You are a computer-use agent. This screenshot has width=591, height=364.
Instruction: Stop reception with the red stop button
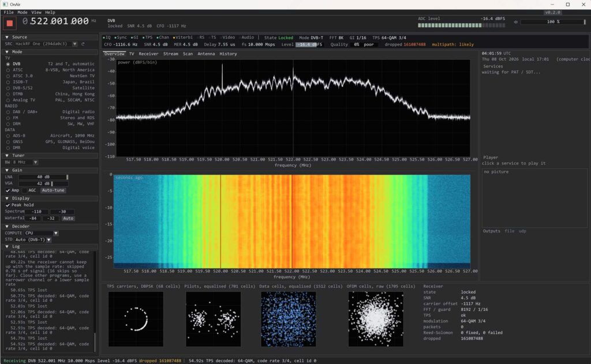pyautogui.click(x=10, y=23)
